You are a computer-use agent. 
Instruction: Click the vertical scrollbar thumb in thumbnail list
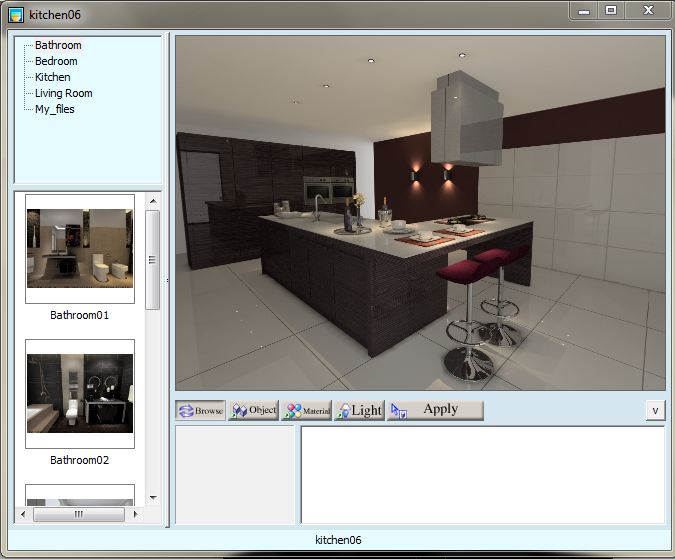click(x=153, y=259)
